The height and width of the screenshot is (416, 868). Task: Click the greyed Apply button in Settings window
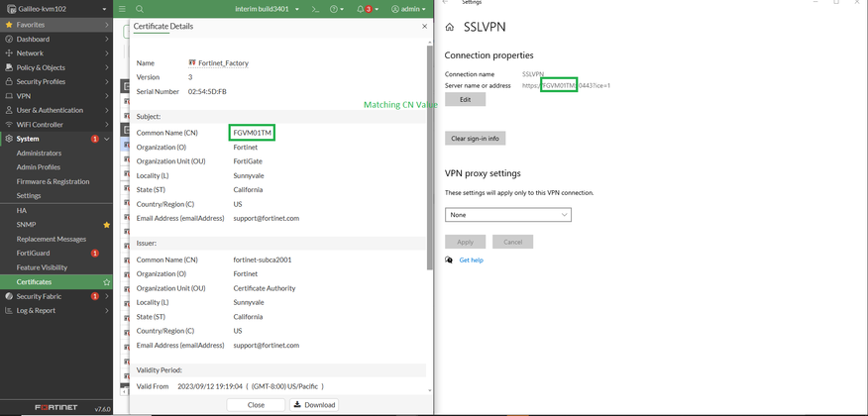[x=465, y=242]
